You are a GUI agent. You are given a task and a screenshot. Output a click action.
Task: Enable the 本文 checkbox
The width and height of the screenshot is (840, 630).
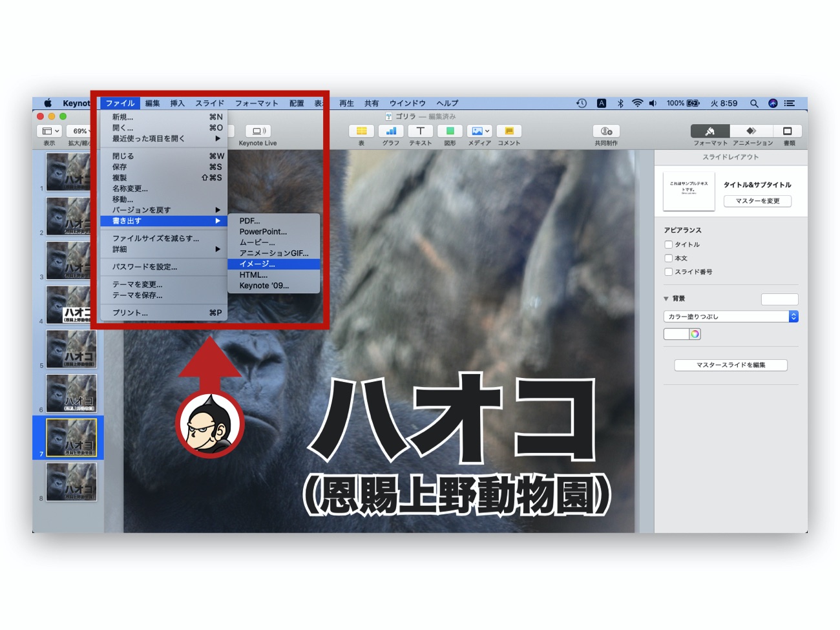[669, 258]
